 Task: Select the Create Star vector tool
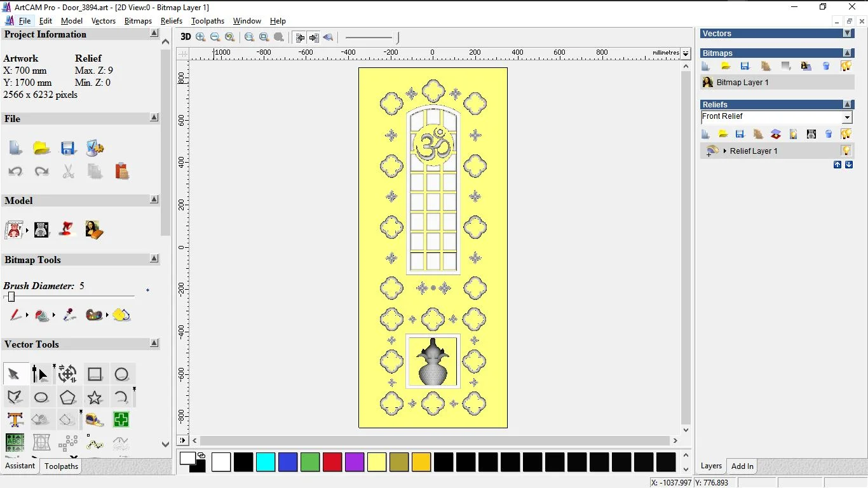point(95,398)
